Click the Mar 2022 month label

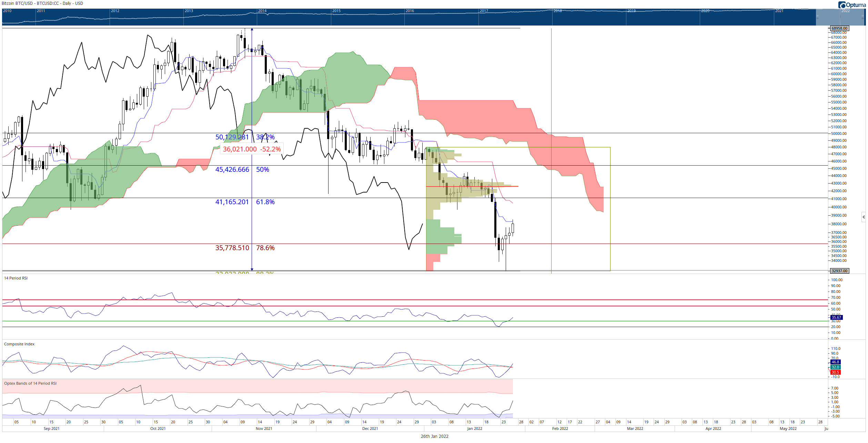(x=635, y=429)
